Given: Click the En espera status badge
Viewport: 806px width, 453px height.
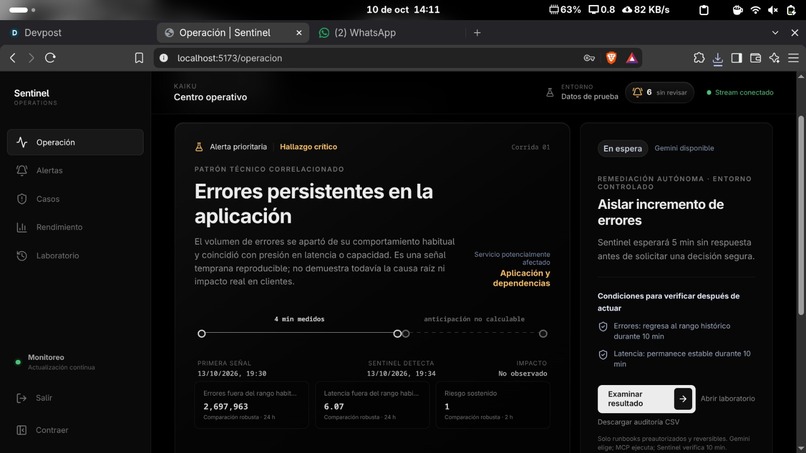Looking at the screenshot, I should (x=622, y=149).
